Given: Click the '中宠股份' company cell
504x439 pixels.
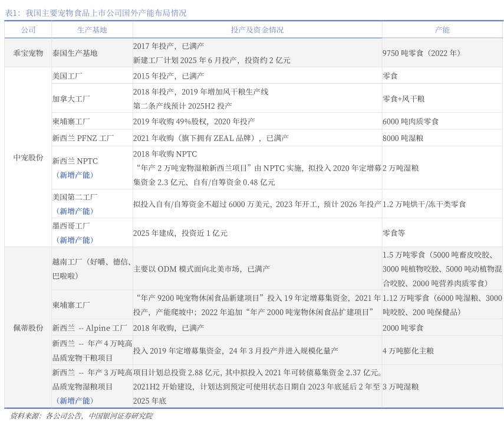Looking at the screenshot, I should [x=28, y=158].
